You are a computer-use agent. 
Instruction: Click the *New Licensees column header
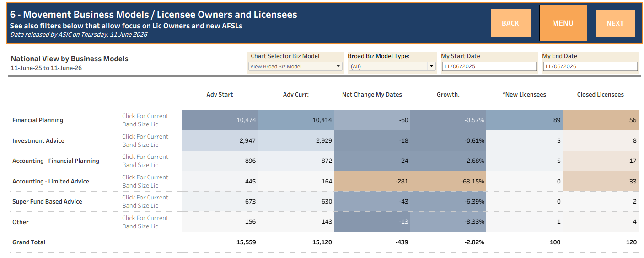tap(524, 94)
